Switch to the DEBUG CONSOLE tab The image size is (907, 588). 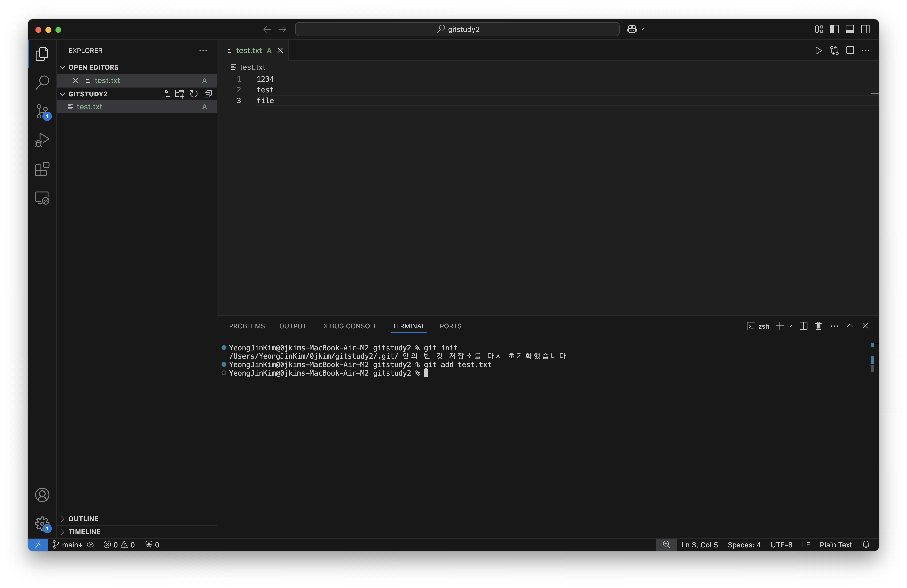click(349, 326)
